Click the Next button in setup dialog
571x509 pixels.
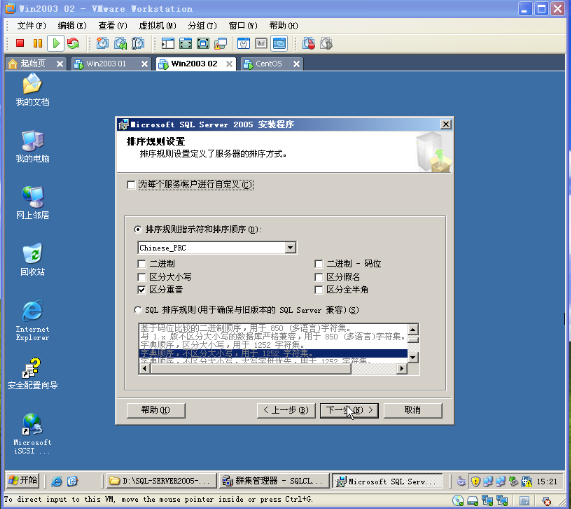(x=349, y=410)
